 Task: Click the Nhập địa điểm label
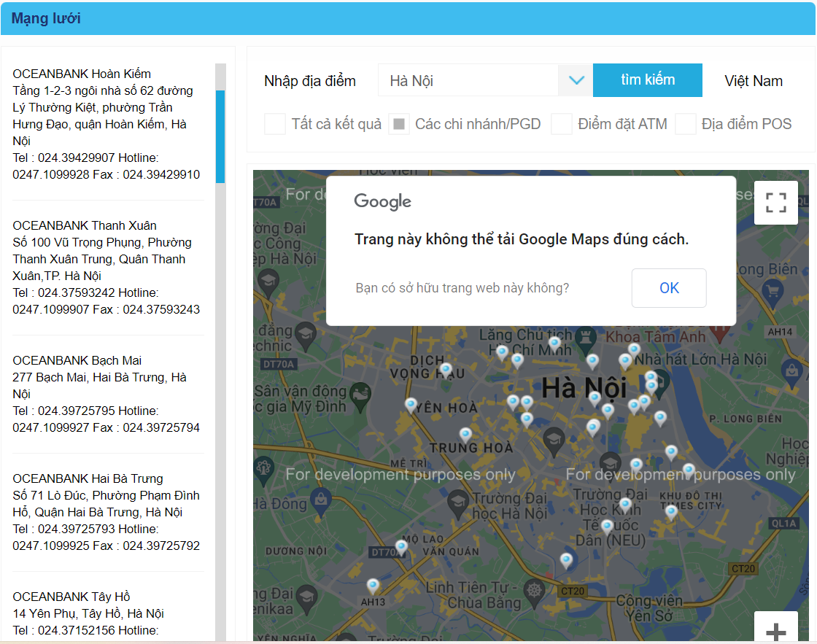click(x=310, y=81)
